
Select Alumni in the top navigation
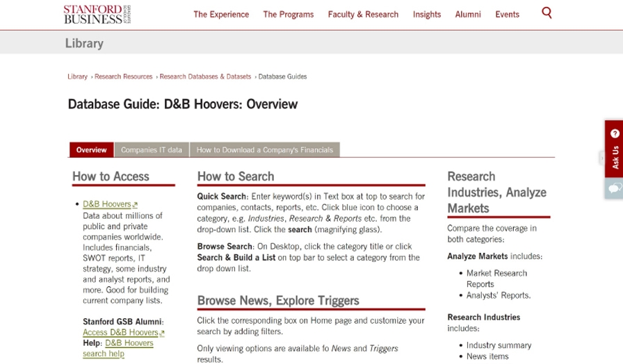(x=468, y=15)
